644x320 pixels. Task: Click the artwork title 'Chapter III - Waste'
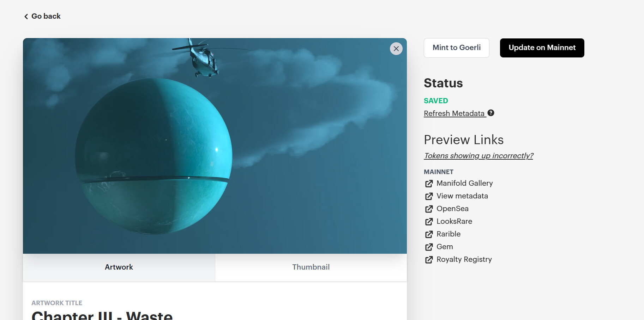(x=102, y=315)
